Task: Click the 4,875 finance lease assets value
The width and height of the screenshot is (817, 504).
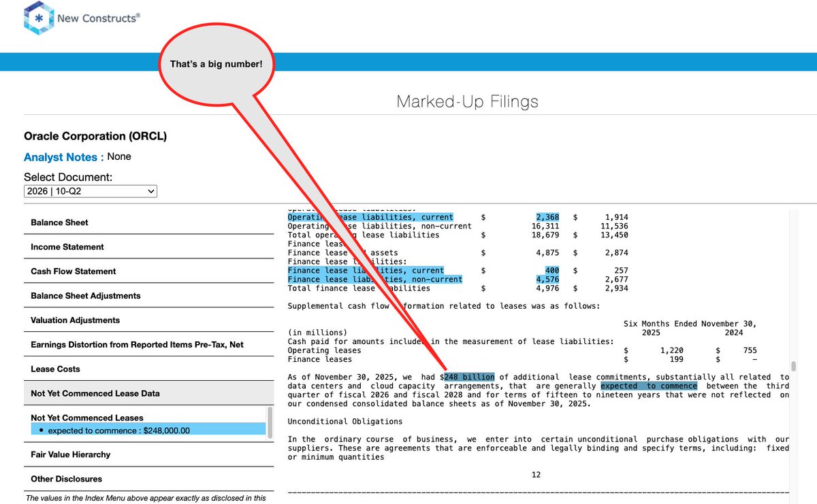Action: click(547, 252)
